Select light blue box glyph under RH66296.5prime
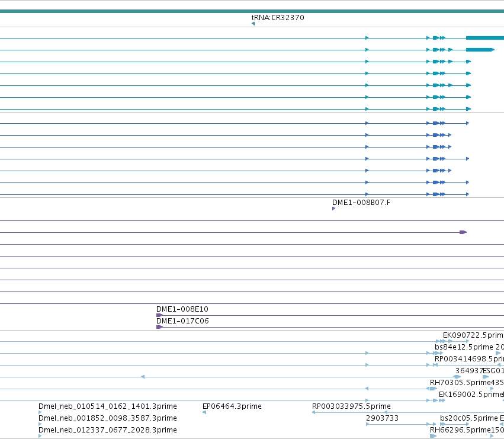The image size is (504, 439). 434,436
